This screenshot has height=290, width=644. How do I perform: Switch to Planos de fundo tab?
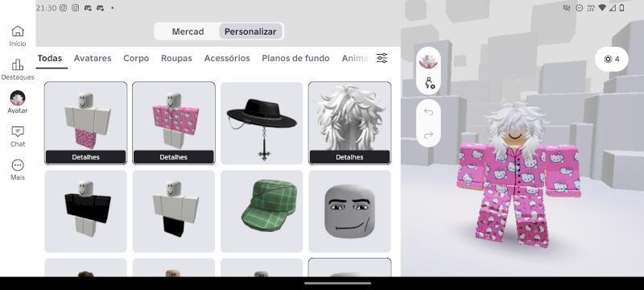295,58
